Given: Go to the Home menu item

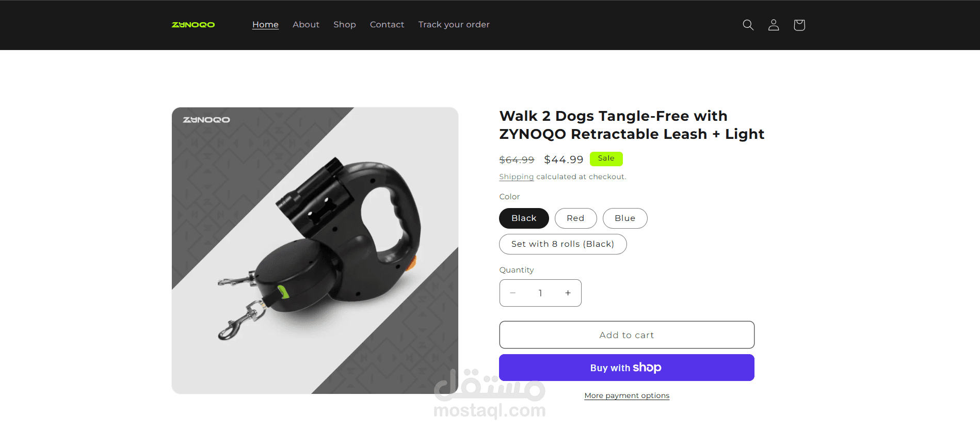Looking at the screenshot, I should (x=265, y=25).
